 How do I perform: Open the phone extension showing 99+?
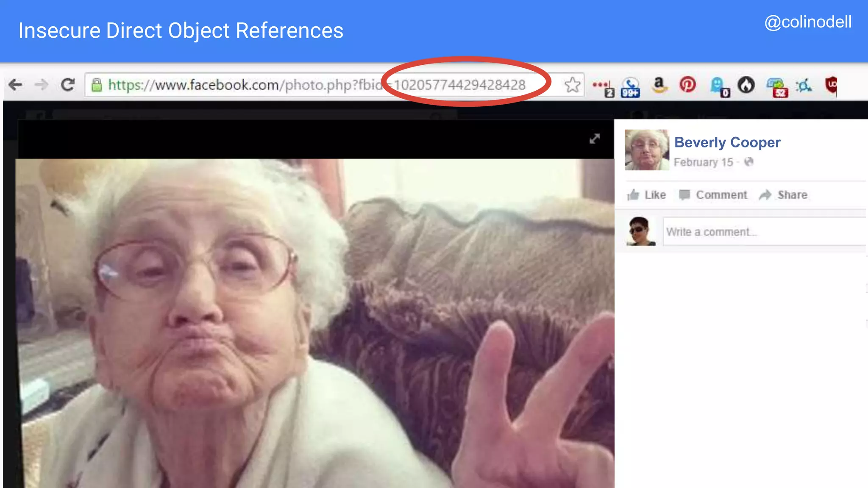pyautogui.click(x=631, y=87)
